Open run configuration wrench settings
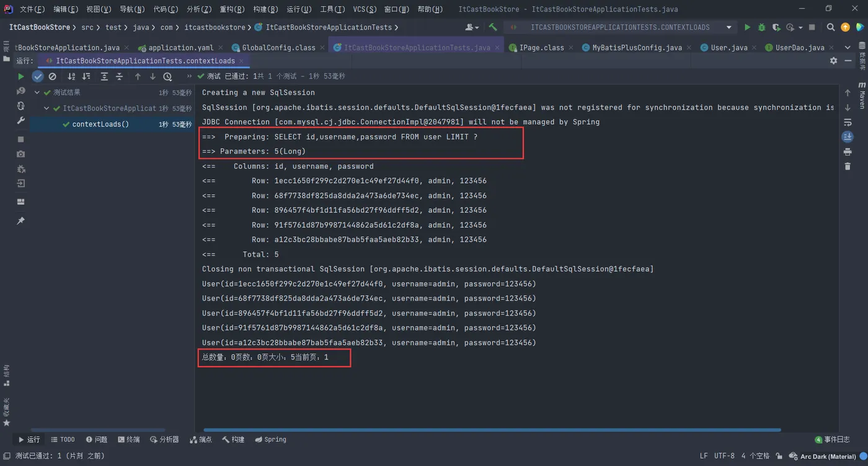 point(20,121)
